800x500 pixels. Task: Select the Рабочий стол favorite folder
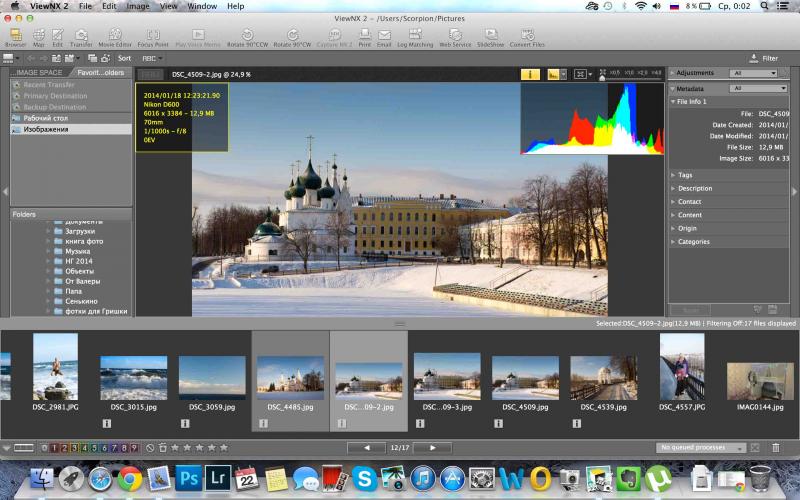click(x=71, y=118)
